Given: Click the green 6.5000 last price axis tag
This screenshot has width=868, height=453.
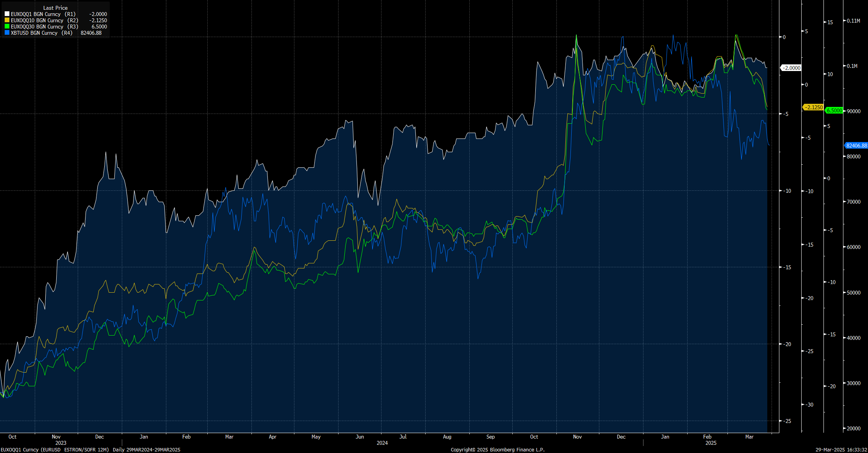Looking at the screenshot, I should (x=834, y=110).
